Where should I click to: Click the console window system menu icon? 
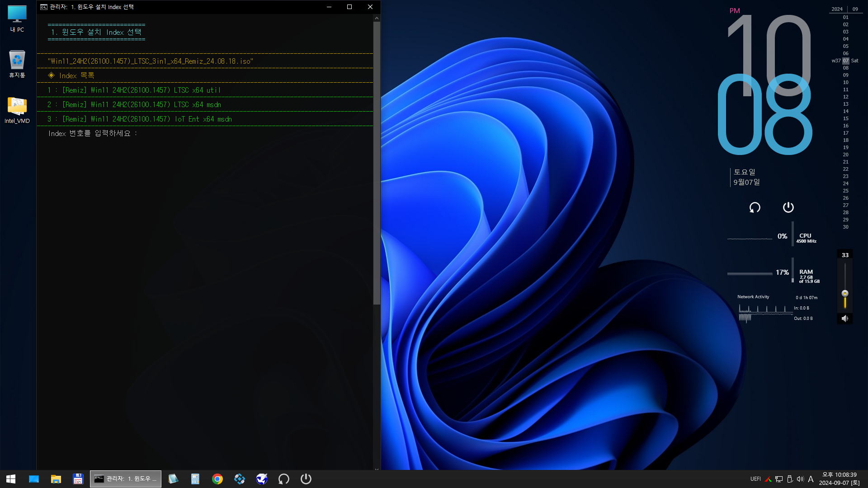coord(44,7)
